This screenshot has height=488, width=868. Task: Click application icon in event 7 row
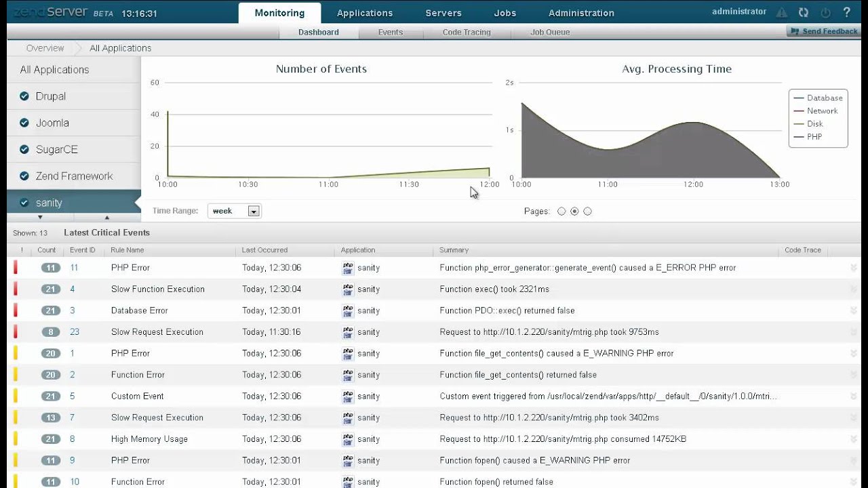click(348, 418)
